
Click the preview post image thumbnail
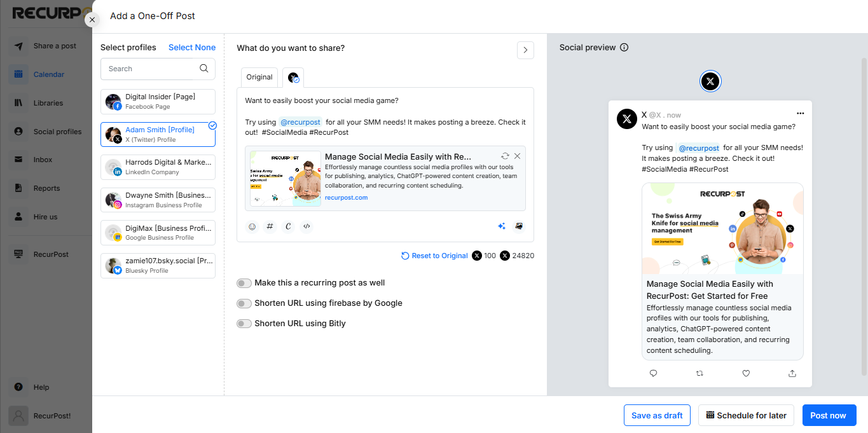722,229
